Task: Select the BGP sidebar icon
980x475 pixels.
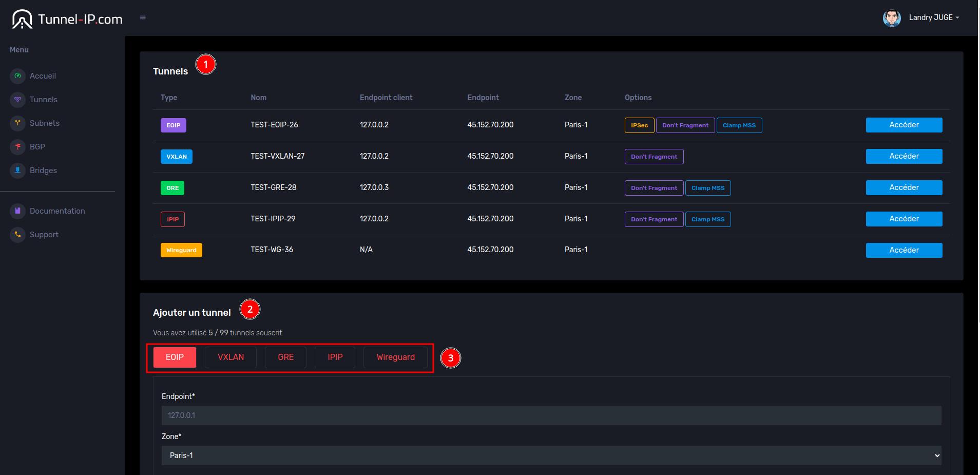Action: point(17,147)
